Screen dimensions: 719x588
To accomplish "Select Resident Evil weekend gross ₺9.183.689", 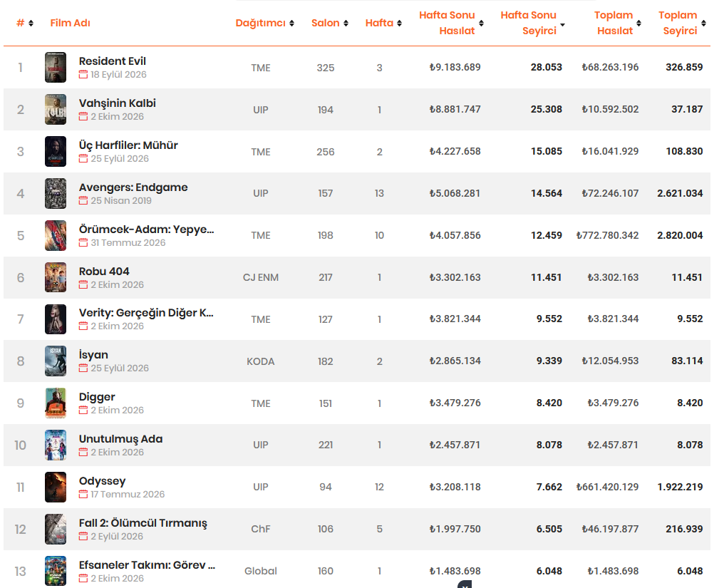I will pos(455,68).
